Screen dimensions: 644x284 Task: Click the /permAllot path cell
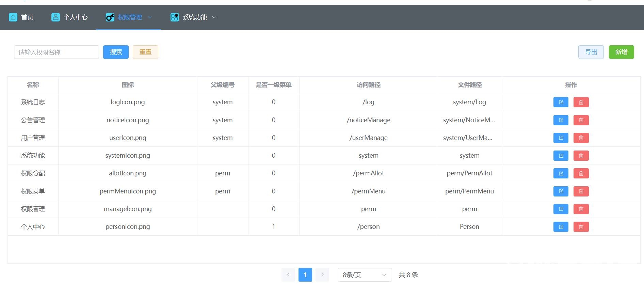369,173
